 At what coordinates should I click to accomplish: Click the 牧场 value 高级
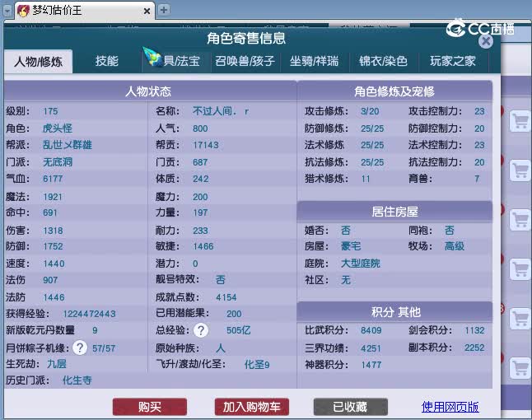point(455,246)
